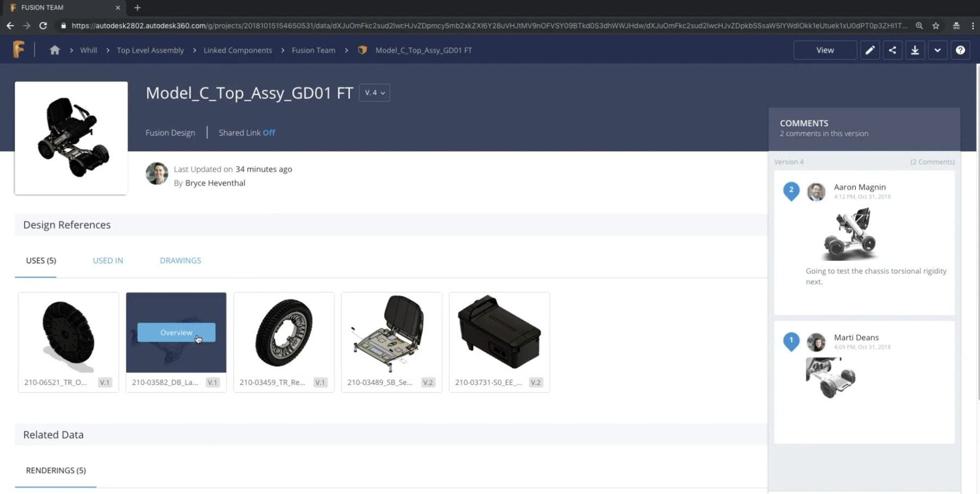Click Model_C_Top_Assy_GD01 FT breadcrumb

pyautogui.click(x=424, y=50)
